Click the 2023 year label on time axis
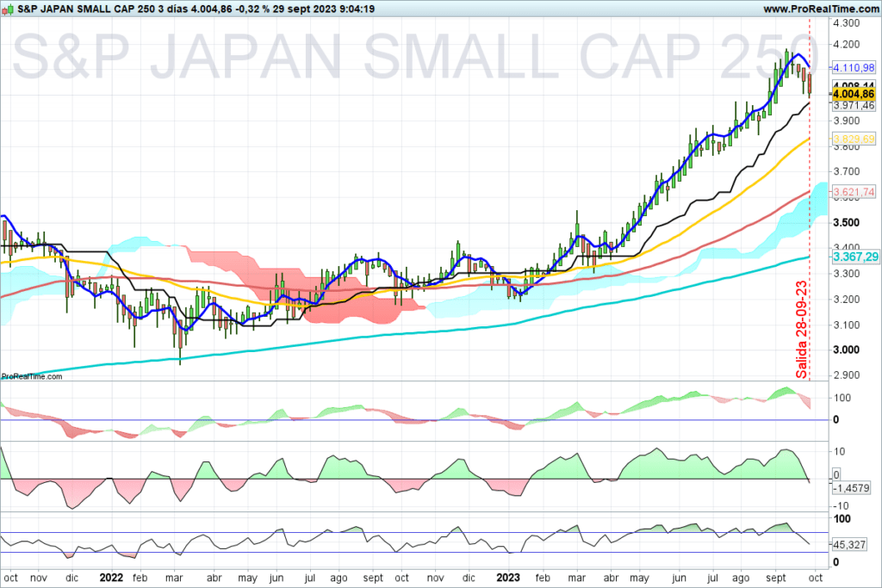The height and width of the screenshot is (588, 882). pos(508,578)
